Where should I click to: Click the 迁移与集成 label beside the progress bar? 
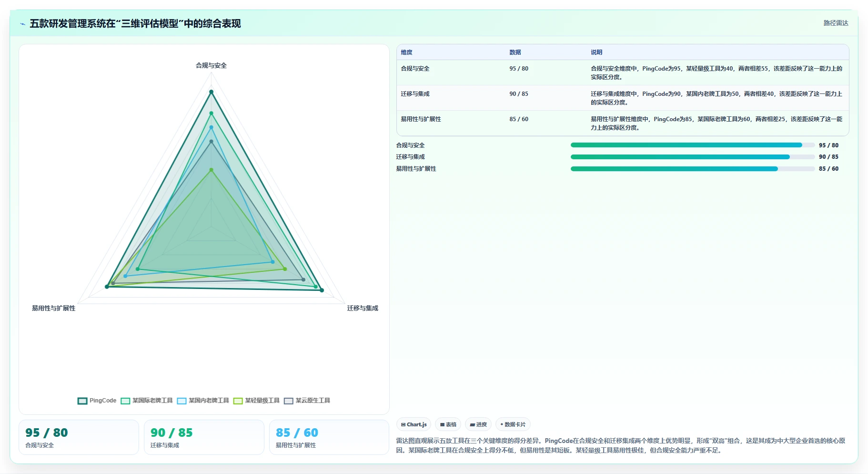click(x=410, y=157)
